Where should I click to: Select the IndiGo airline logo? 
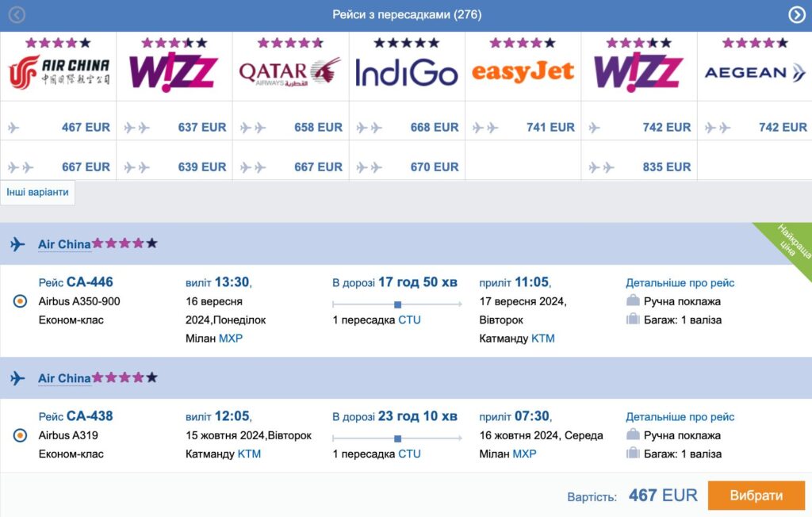pyautogui.click(x=407, y=73)
